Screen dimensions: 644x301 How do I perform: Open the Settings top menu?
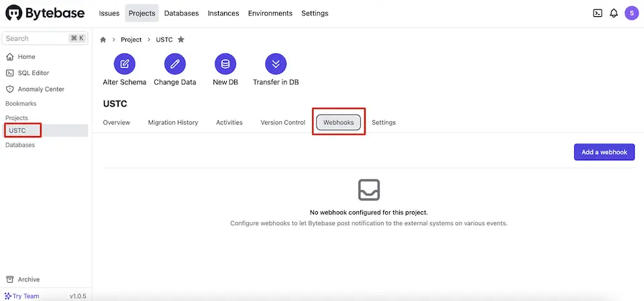pyautogui.click(x=315, y=13)
